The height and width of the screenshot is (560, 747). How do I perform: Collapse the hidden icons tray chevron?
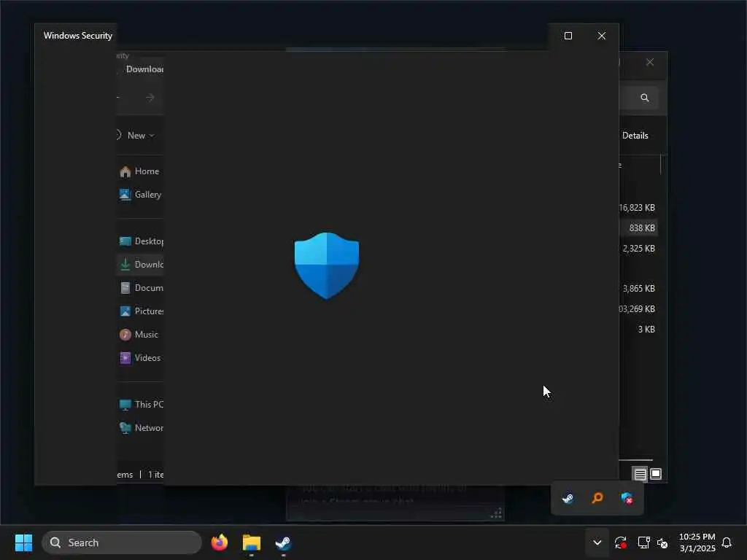tap(597, 542)
